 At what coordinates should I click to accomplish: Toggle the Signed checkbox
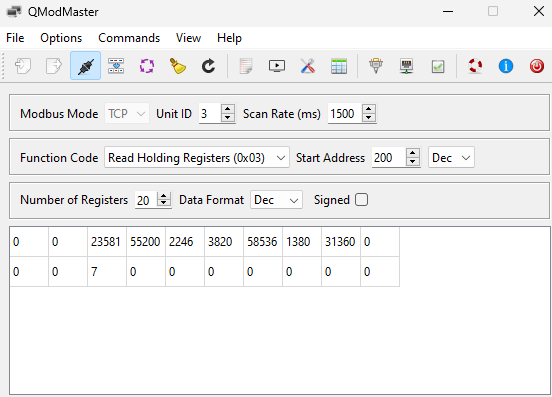click(362, 200)
